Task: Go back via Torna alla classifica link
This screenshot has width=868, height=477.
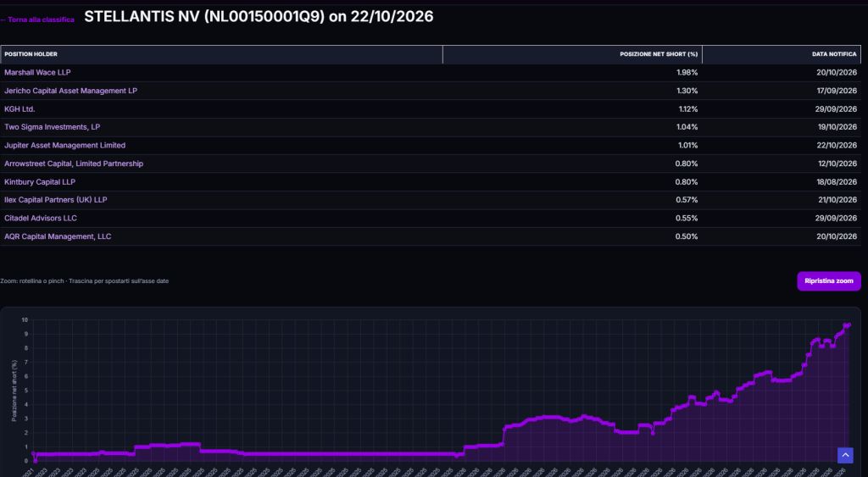Action: tap(37, 19)
